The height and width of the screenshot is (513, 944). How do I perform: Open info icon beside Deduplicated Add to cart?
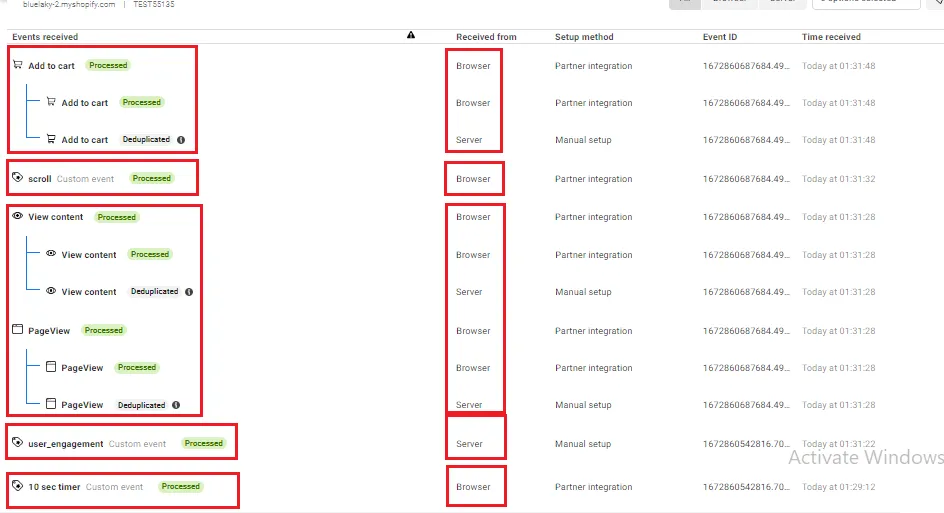click(x=181, y=140)
